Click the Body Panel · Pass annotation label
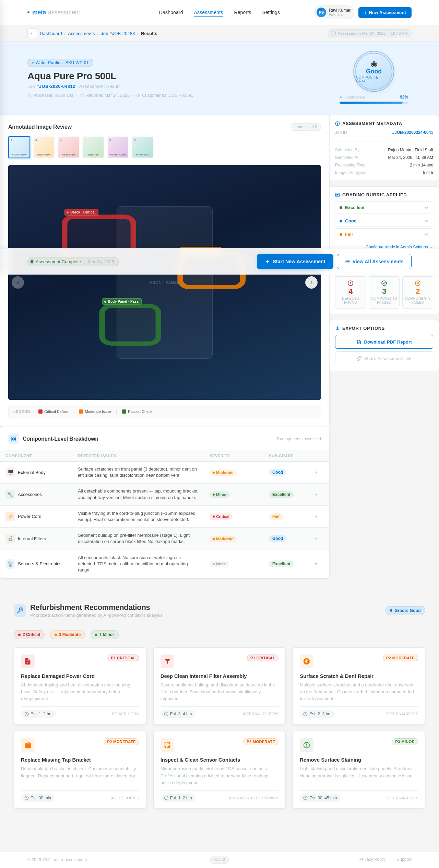 click(122, 301)
